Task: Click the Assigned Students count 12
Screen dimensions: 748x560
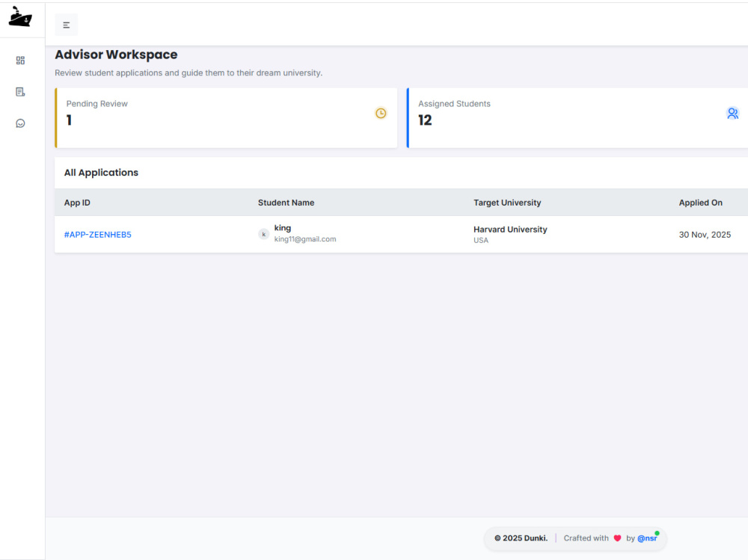Action: tap(425, 120)
